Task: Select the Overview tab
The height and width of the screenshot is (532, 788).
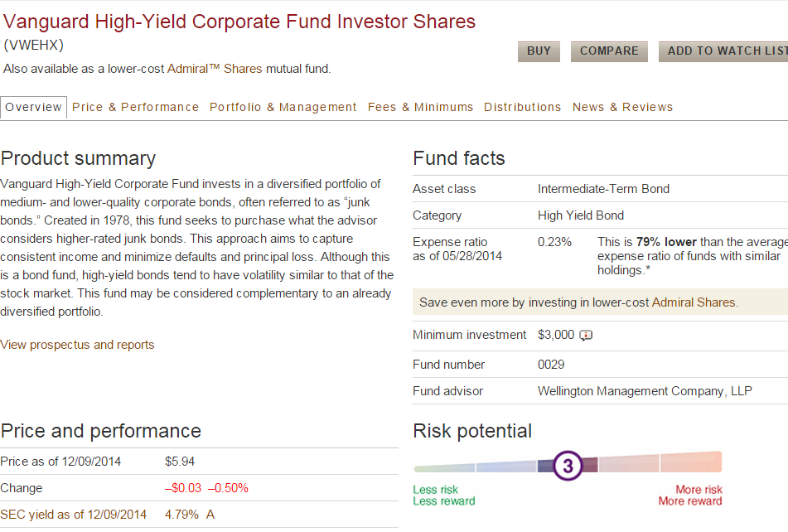Action: tap(34, 107)
